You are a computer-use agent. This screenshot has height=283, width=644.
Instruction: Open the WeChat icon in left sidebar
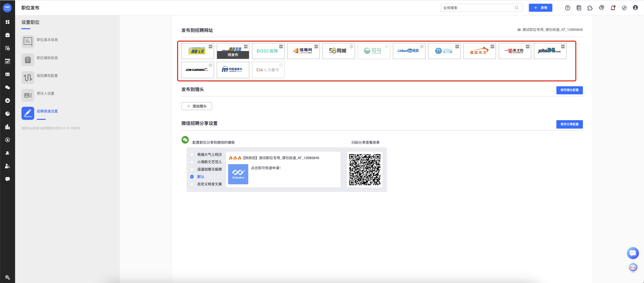click(7, 87)
